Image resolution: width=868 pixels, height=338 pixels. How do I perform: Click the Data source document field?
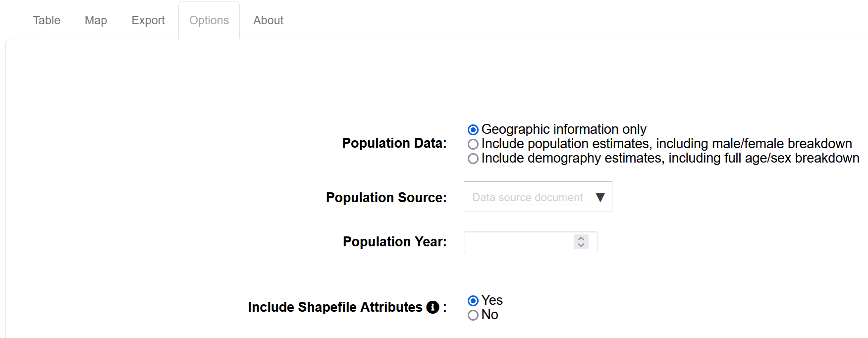(x=528, y=197)
